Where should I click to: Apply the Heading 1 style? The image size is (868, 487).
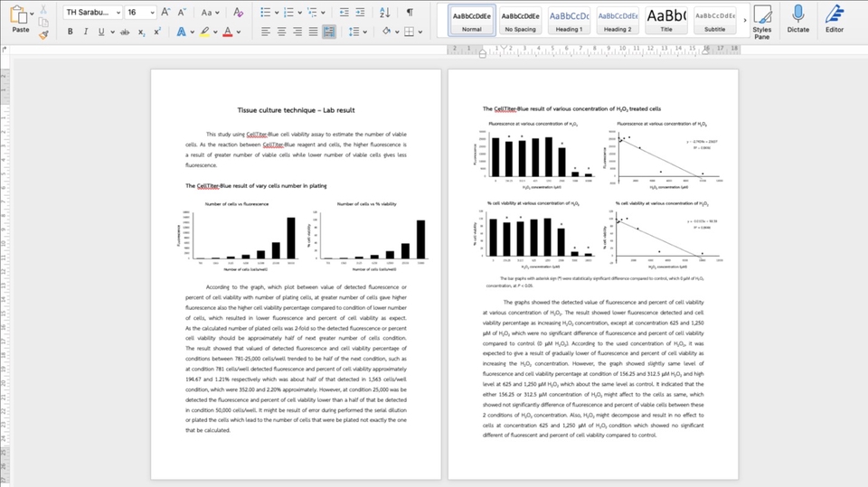pos(569,21)
